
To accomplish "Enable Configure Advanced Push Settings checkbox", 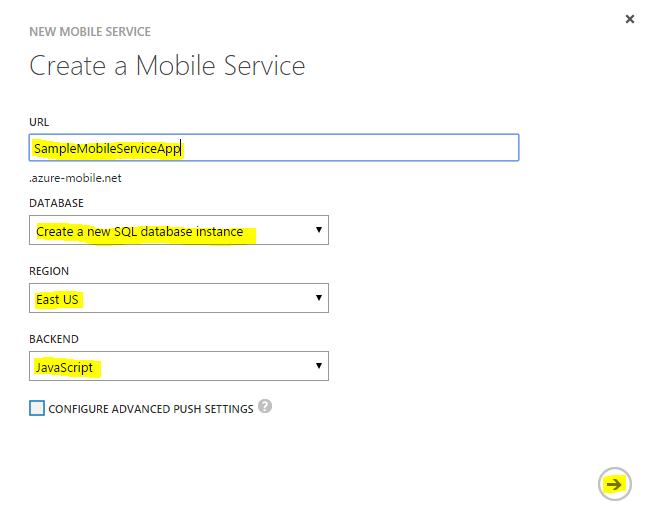I will (37, 408).
